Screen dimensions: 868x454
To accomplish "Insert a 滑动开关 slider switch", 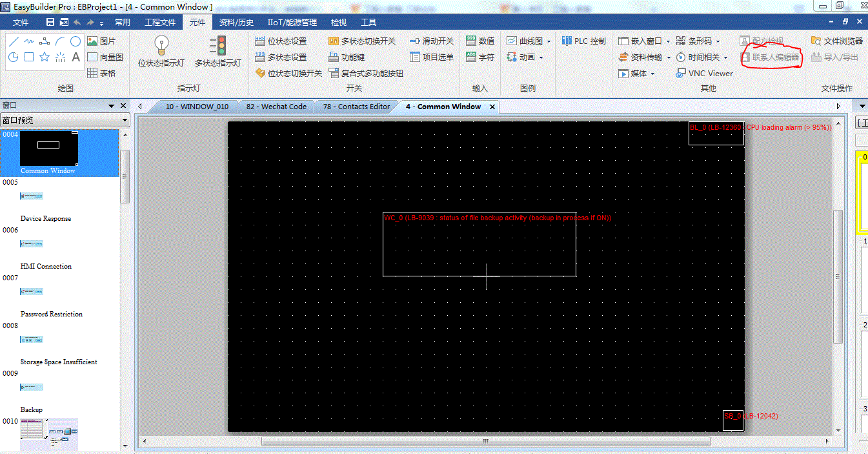I will (432, 41).
